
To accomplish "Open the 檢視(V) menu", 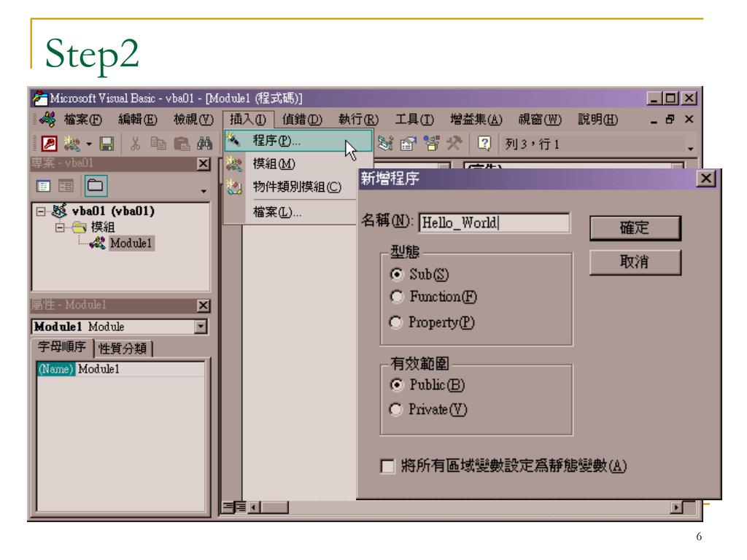I will pos(193,119).
